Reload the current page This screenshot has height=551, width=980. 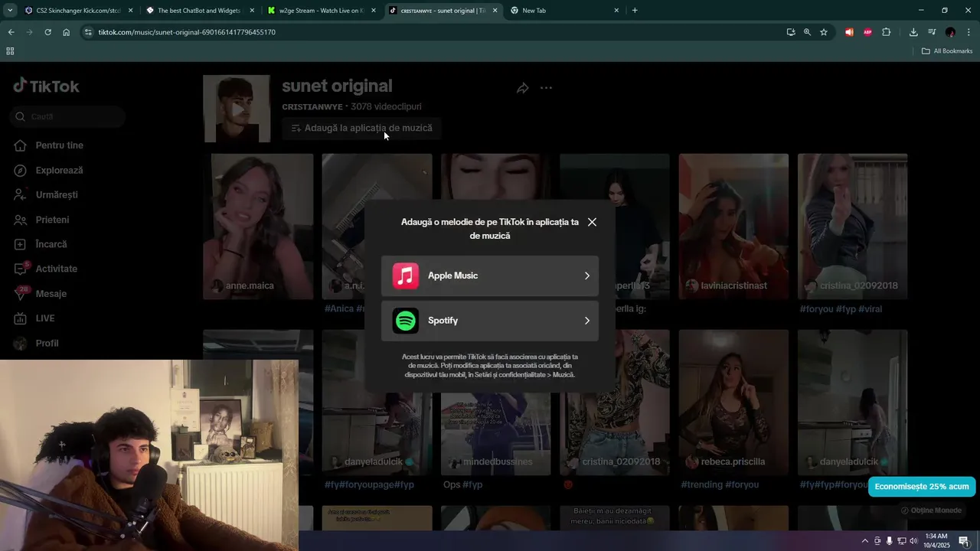[47, 32]
